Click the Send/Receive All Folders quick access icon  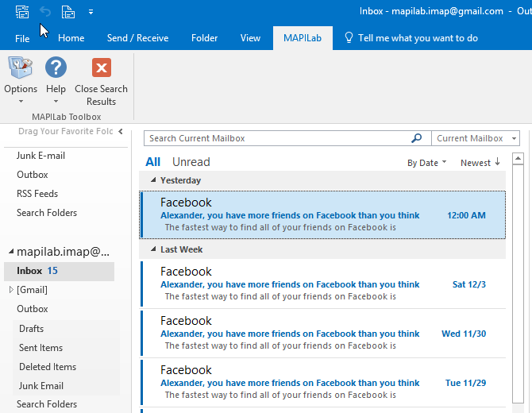coord(22,12)
